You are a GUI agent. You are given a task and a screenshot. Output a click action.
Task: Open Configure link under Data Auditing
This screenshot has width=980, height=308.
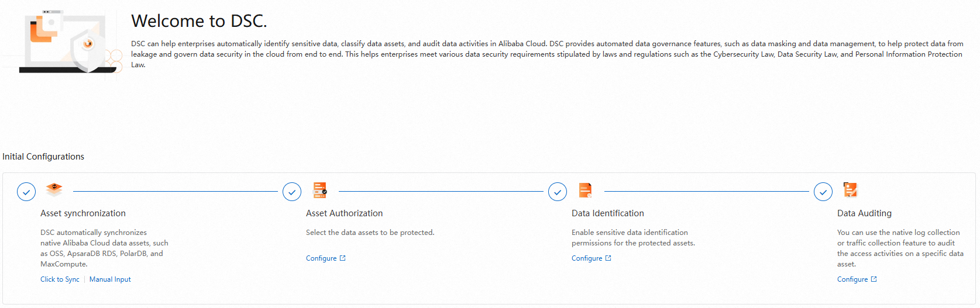[x=852, y=279]
